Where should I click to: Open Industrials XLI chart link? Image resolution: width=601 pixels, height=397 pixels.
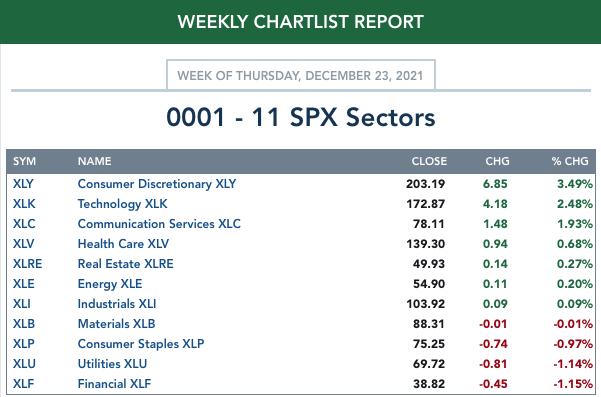(x=117, y=304)
